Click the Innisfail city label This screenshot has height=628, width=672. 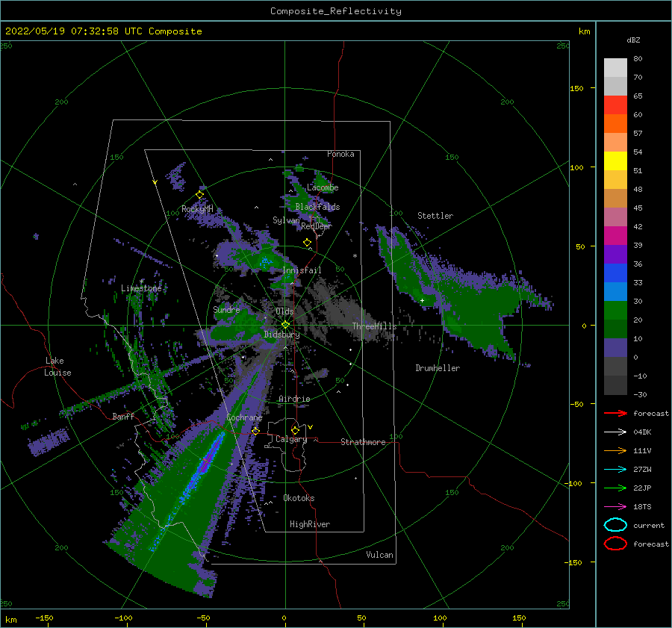click(x=302, y=270)
